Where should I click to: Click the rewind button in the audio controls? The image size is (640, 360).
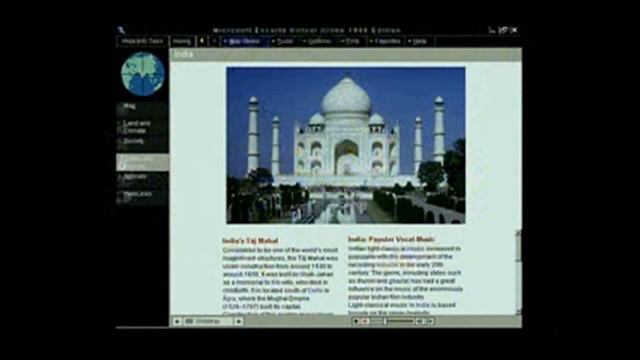[419, 322]
